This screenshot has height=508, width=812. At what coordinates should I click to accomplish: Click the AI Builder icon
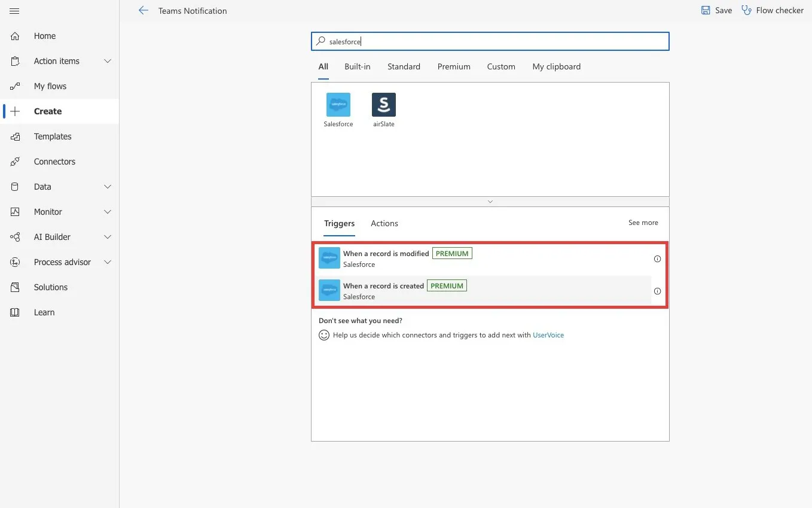pyautogui.click(x=15, y=237)
